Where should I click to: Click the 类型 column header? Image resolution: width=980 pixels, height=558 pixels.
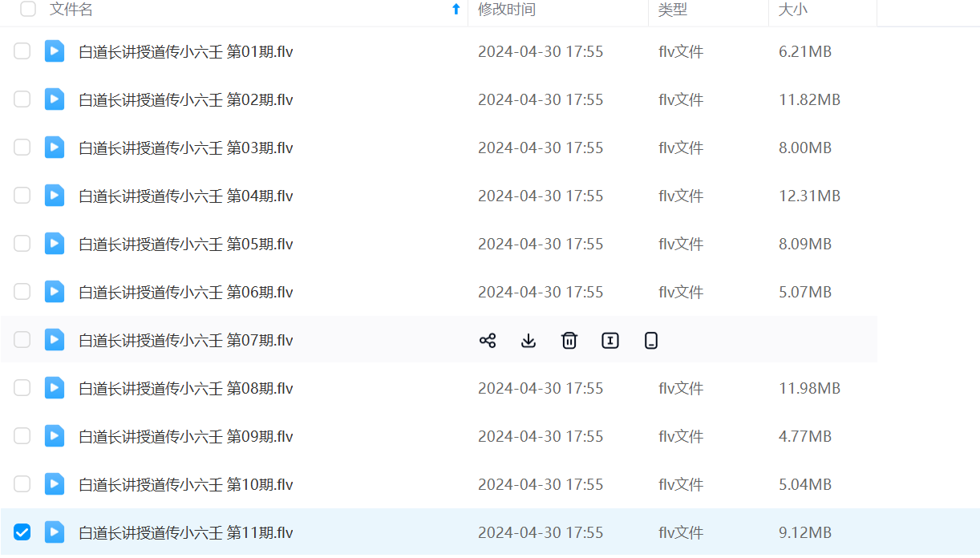[x=673, y=10]
